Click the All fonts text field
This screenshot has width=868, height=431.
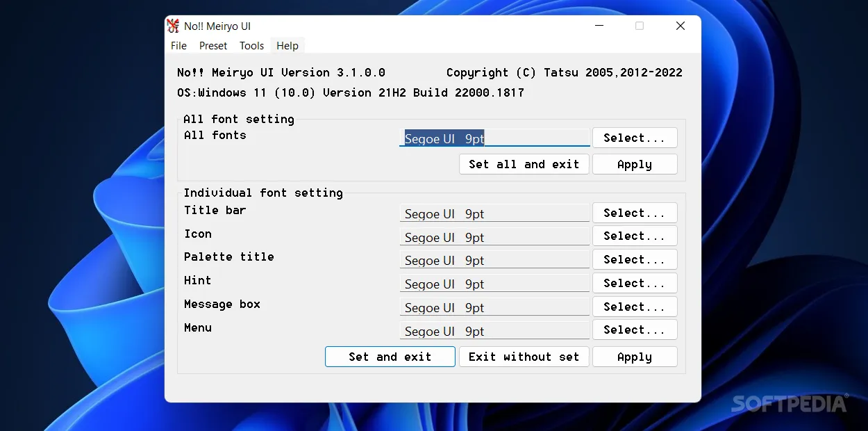pyautogui.click(x=494, y=138)
